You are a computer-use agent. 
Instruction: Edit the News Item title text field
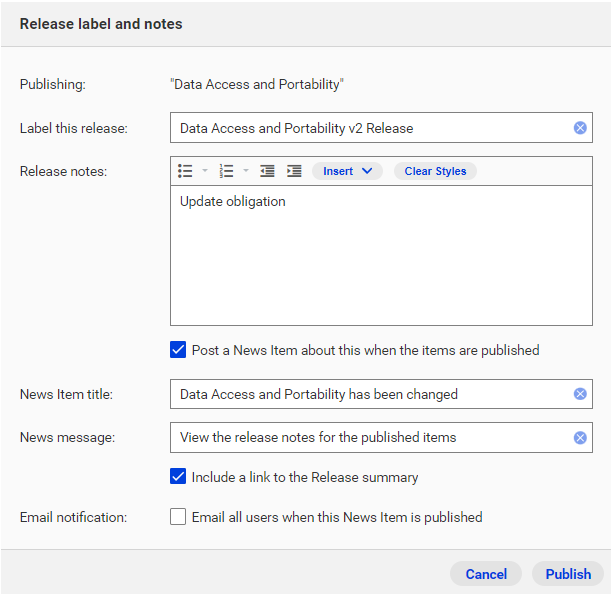click(371, 394)
